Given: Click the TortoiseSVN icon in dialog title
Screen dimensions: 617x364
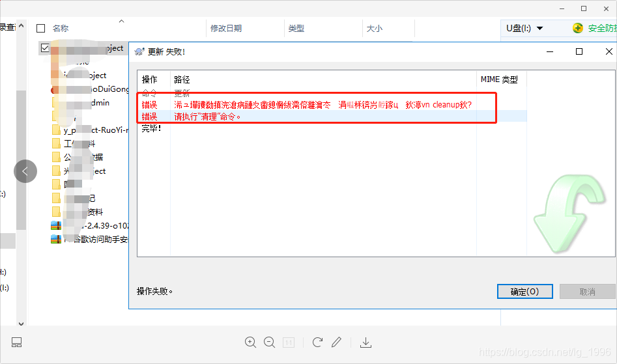Looking at the screenshot, I should click(x=139, y=51).
